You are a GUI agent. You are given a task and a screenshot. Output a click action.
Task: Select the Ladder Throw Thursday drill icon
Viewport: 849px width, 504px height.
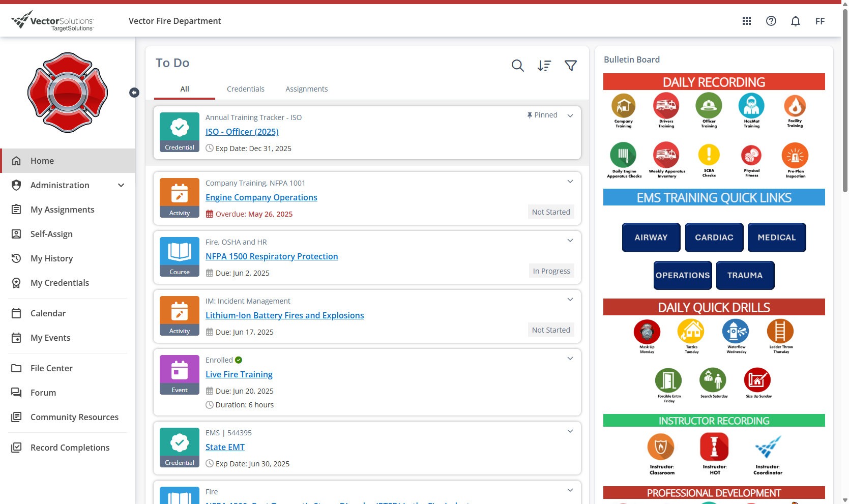(780, 332)
